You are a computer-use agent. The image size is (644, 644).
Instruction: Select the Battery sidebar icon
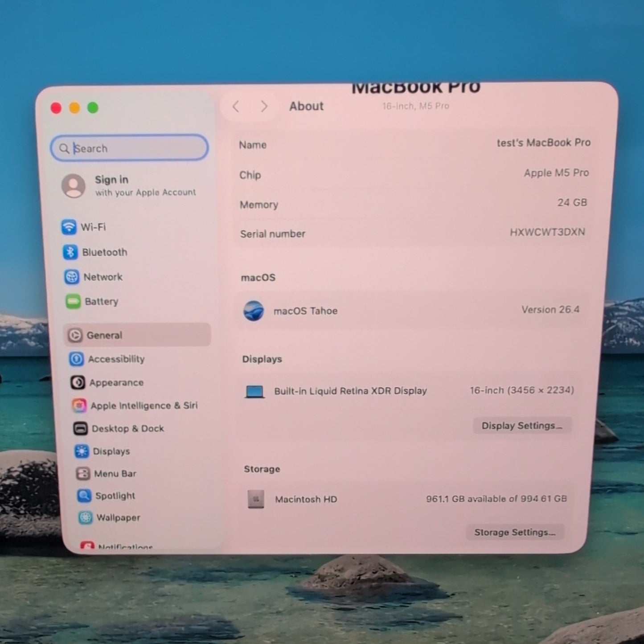(x=73, y=302)
